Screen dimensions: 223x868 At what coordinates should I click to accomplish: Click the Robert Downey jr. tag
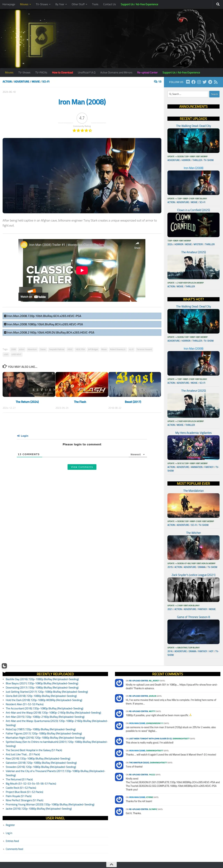tap(117, 349)
